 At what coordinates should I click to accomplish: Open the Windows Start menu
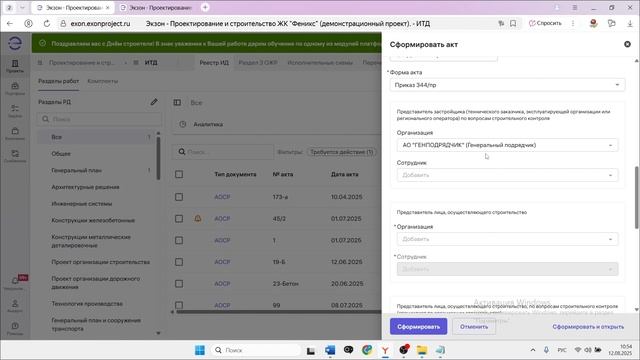[200, 350]
